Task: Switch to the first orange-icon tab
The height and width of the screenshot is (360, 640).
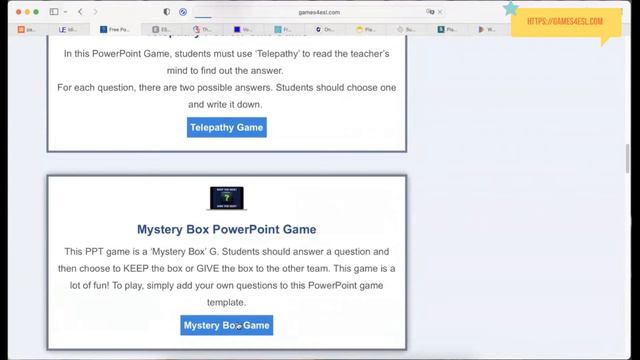Action: click(x=27, y=29)
